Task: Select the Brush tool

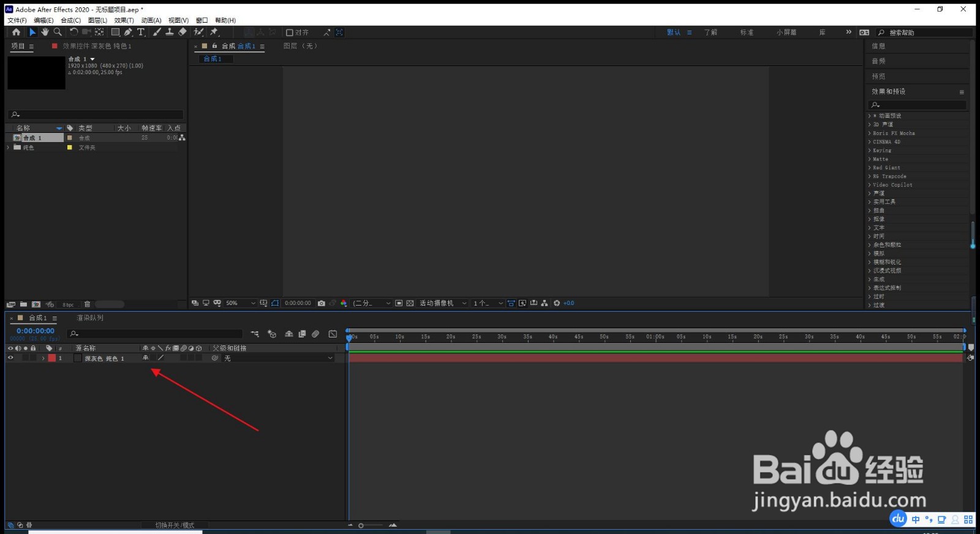Action: pyautogui.click(x=157, y=32)
